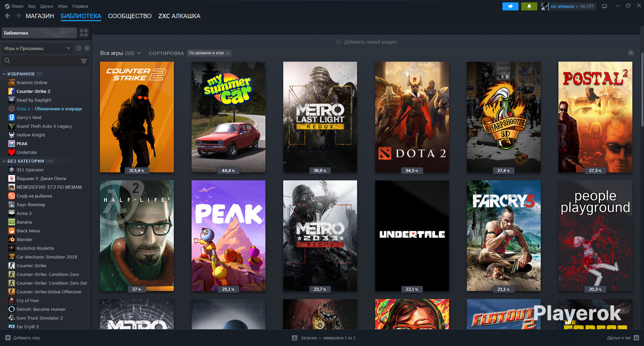This screenshot has width=644, height=346.
Task: Open the My Summer Car cover
Action: [228, 117]
